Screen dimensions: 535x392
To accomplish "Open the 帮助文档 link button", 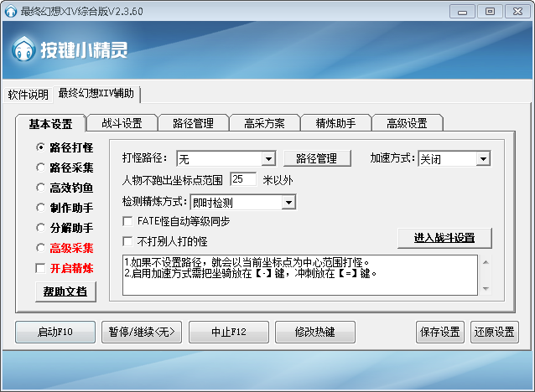I will (x=65, y=291).
